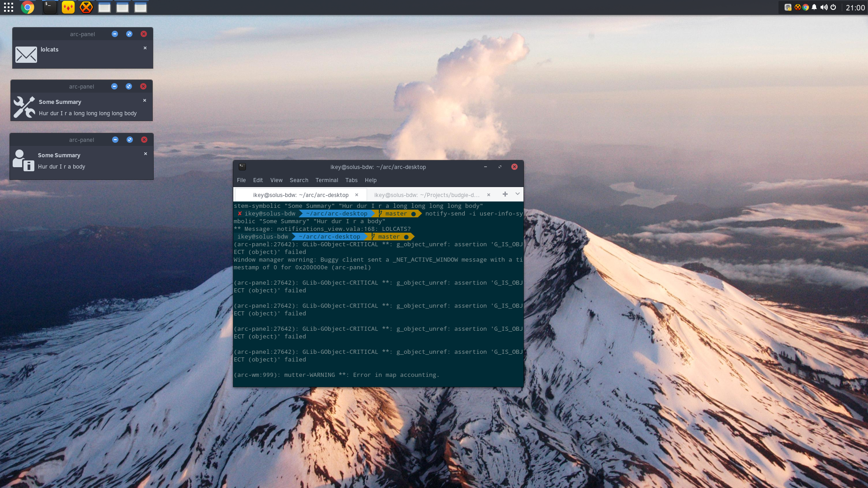Image resolution: width=868 pixels, height=488 pixels.
Task: Launch Google Chrome from the top-left panel
Action: point(28,7)
